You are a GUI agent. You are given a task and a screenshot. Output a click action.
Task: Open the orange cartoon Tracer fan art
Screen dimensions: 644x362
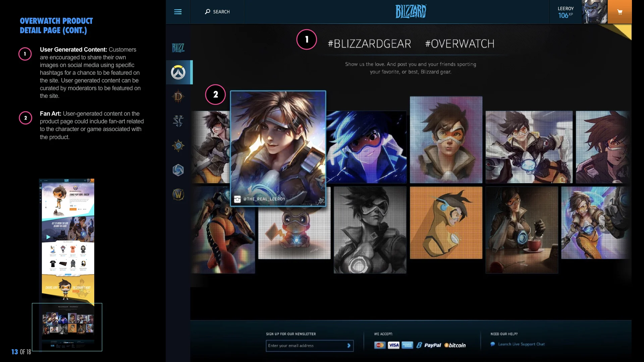tap(446, 223)
